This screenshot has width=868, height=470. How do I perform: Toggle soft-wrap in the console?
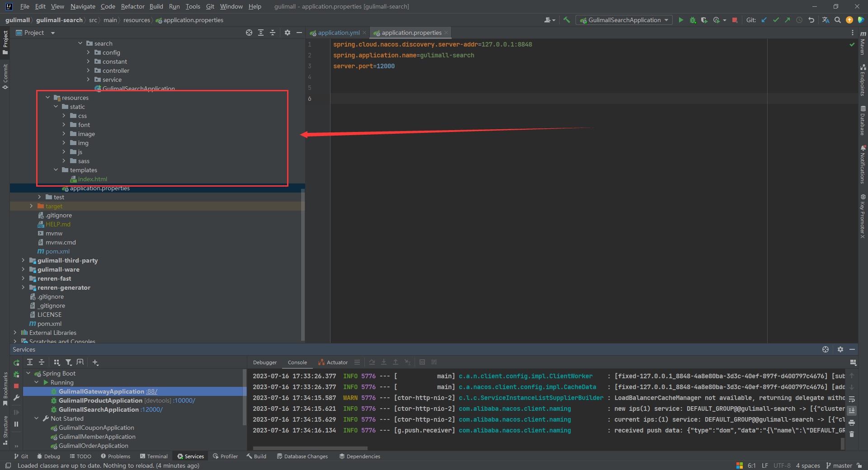pos(852,399)
